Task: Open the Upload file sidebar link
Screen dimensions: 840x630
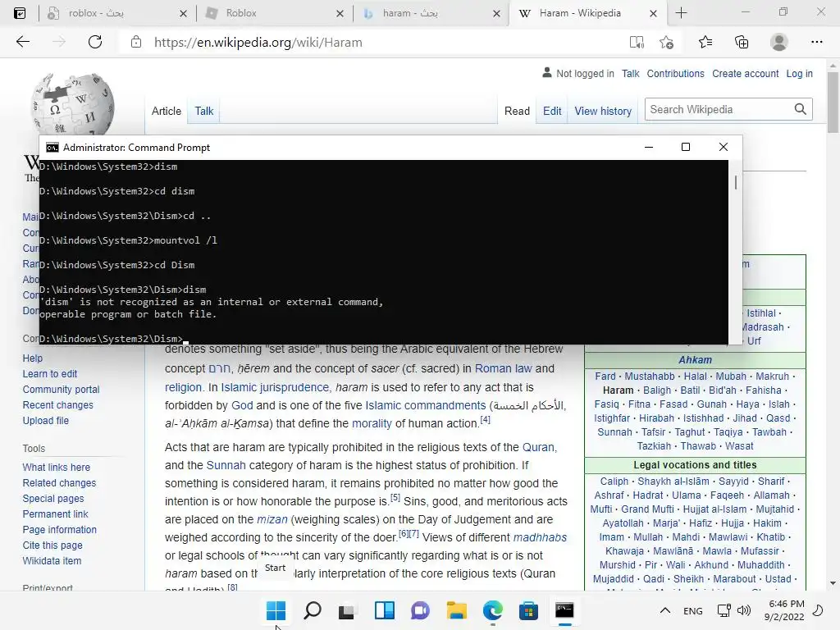Action: click(x=46, y=421)
